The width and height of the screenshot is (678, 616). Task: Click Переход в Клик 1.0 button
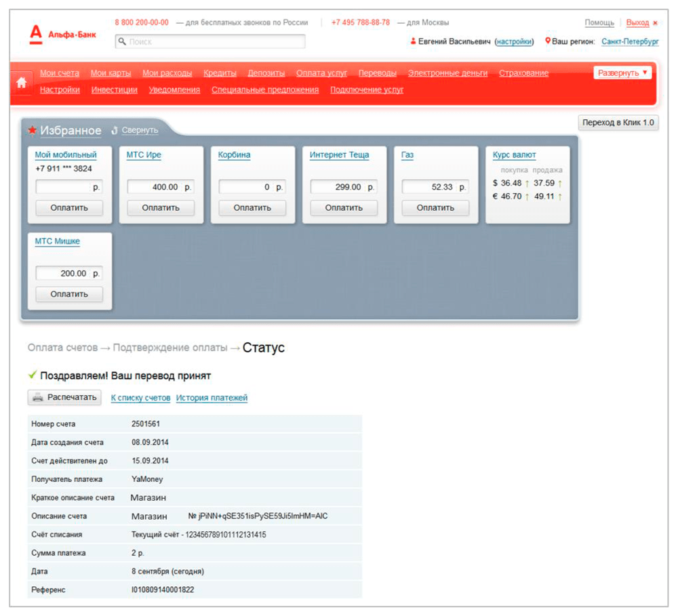click(618, 123)
